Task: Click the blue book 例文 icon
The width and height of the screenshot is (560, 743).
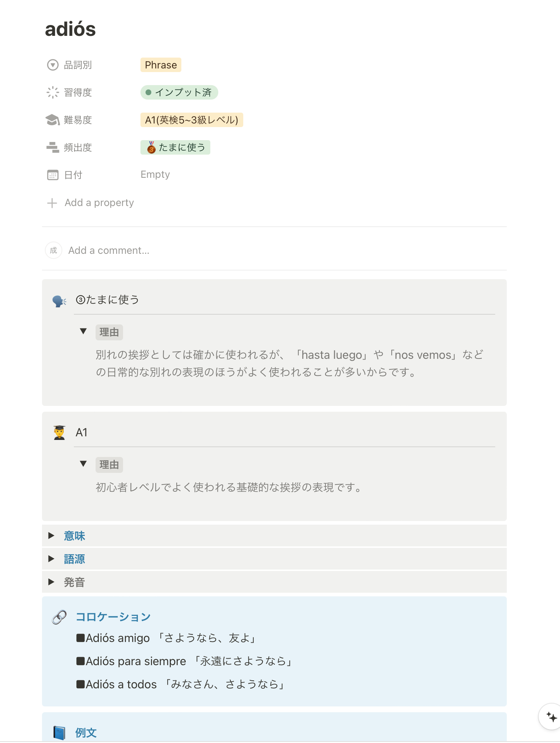Action: 59,732
